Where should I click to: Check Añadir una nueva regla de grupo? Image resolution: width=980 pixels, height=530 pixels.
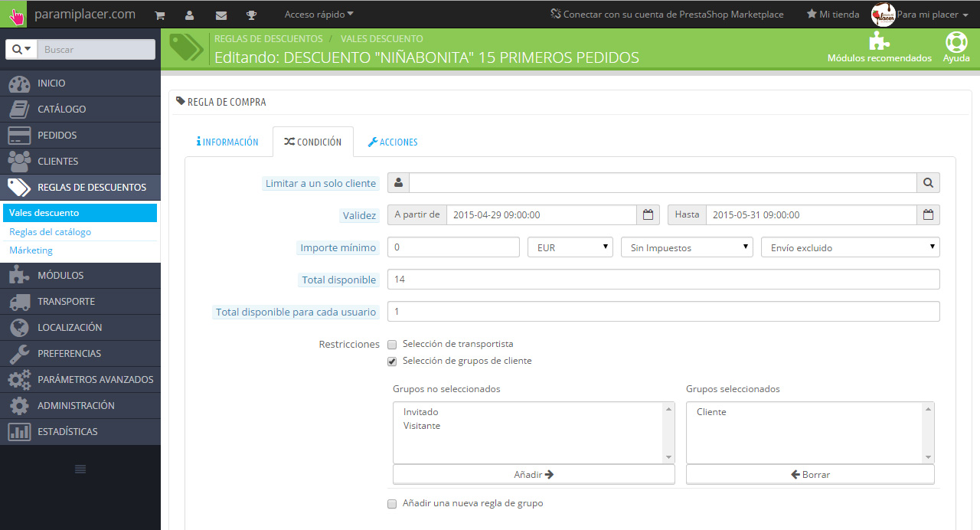pyautogui.click(x=392, y=504)
